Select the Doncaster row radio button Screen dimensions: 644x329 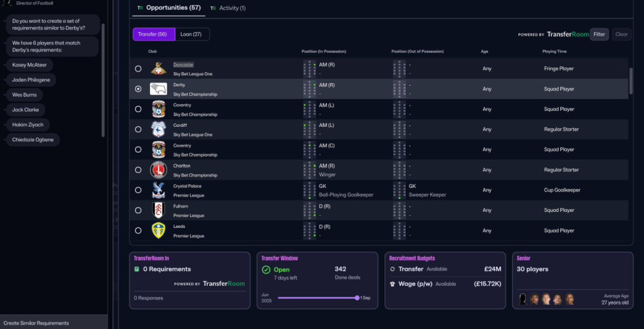(138, 69)
